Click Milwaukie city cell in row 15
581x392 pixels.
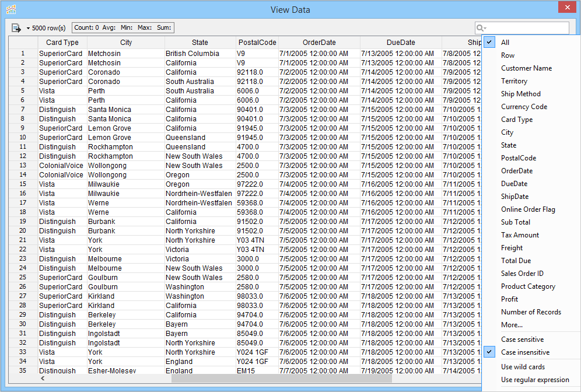point(126,184)
